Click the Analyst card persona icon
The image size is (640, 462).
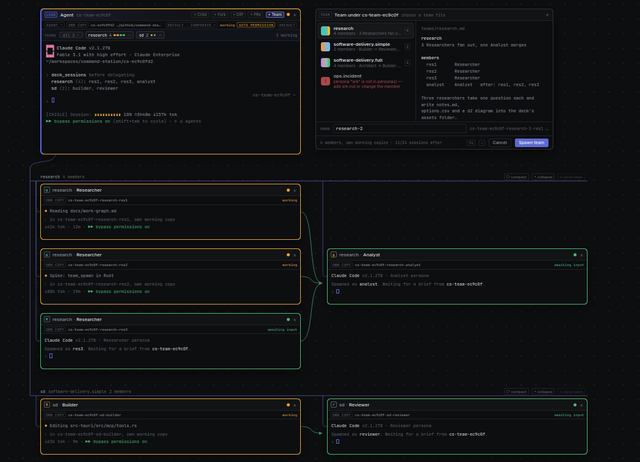333,255
